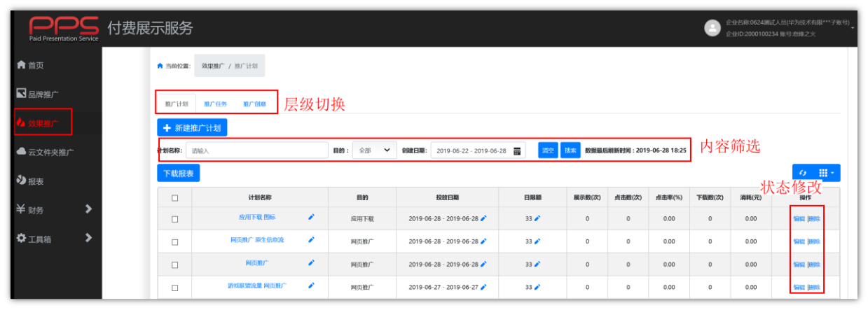Click the pie chart icon beside 报表
868x310 pixels.
[21, 181]
